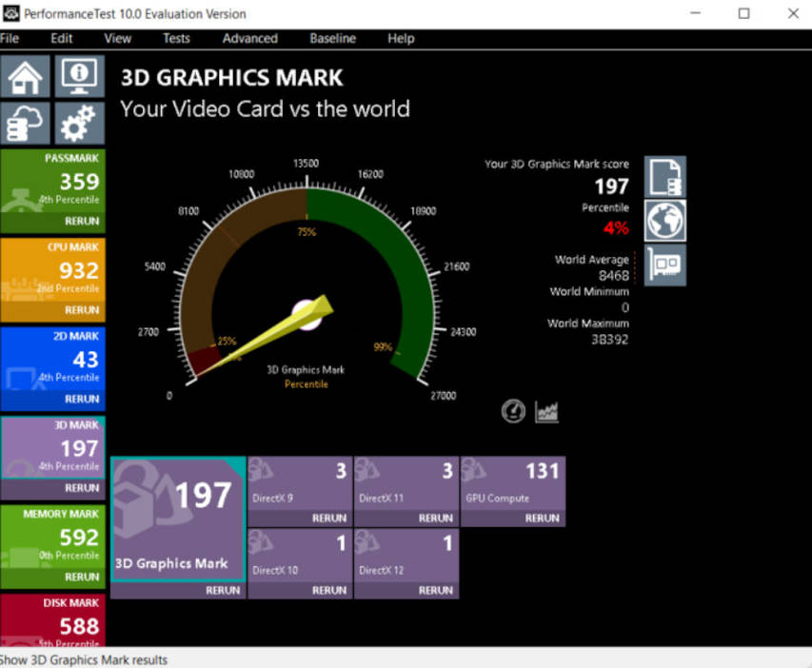Click the video card hardware icon
This screenshot has height=668, width=812.
(x=665, y=265)
